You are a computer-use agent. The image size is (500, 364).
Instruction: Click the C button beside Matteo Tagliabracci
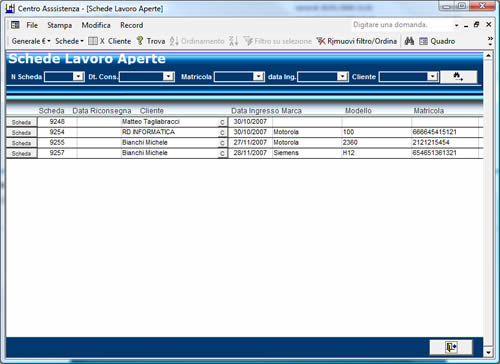point(222,122)
